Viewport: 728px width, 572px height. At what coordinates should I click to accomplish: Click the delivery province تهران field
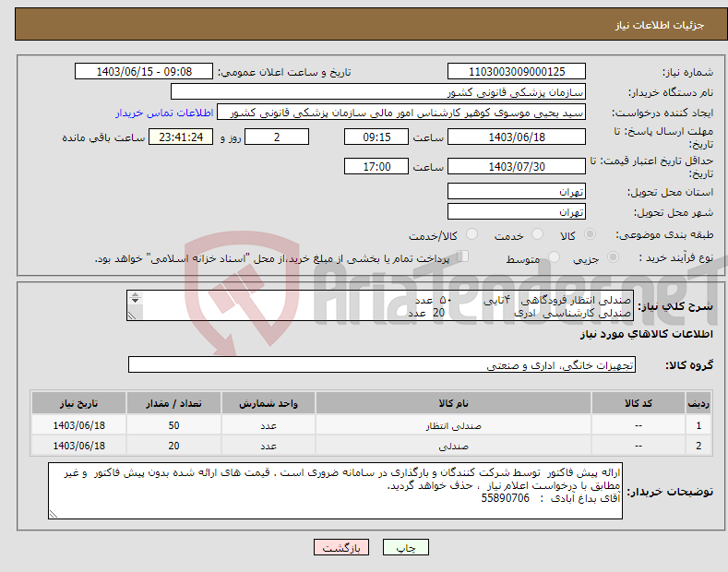click(517, 191)
